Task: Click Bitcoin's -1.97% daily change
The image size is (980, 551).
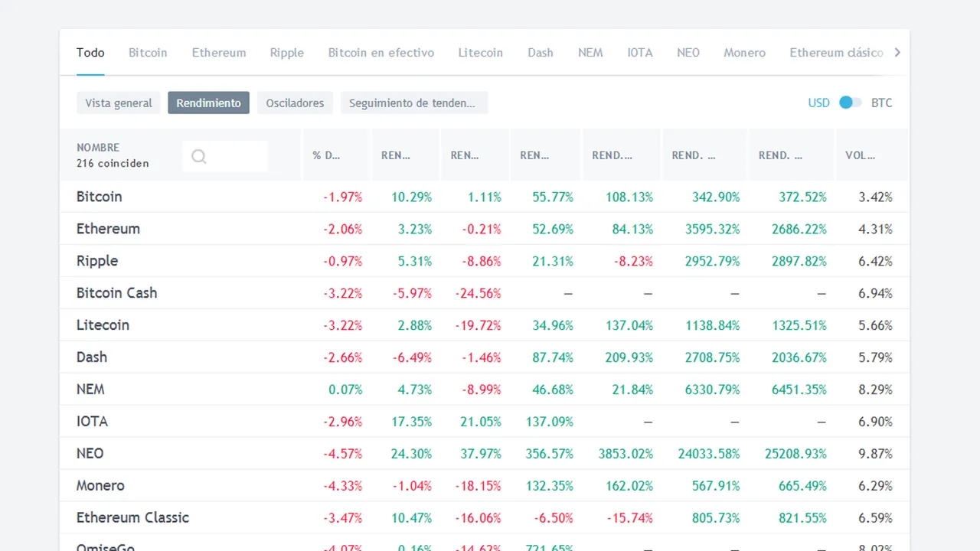Action: [x=342, y=197]
